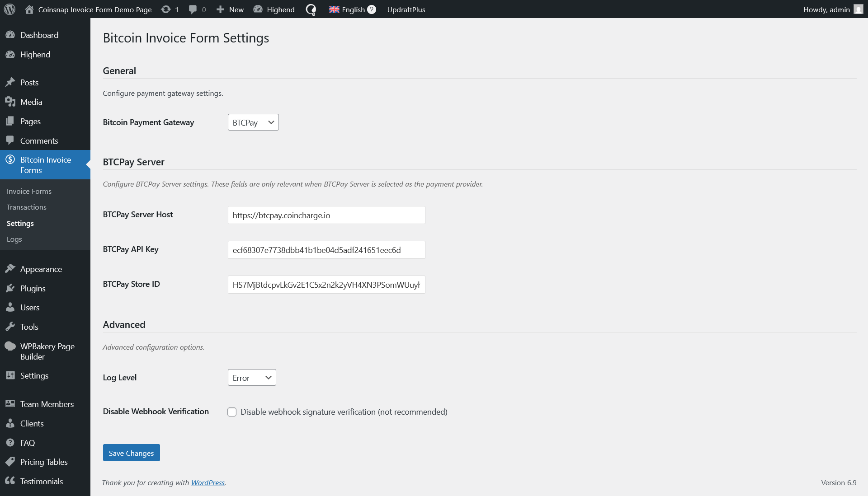The image size is (868, 496).
Task: Open the Invoice Forms submenu item
Action: click(x=29, y=192)
